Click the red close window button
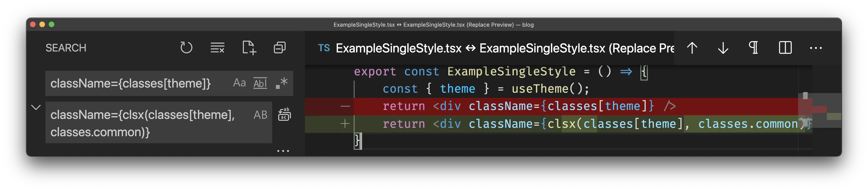Viewport: 868px width, 191px height. 33,24
